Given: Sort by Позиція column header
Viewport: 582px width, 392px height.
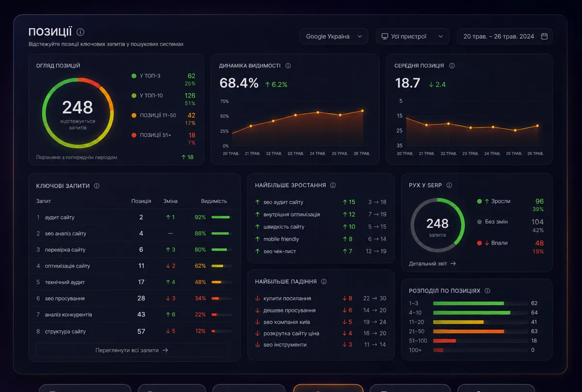Looking at the screenshot, I should 141,201.
